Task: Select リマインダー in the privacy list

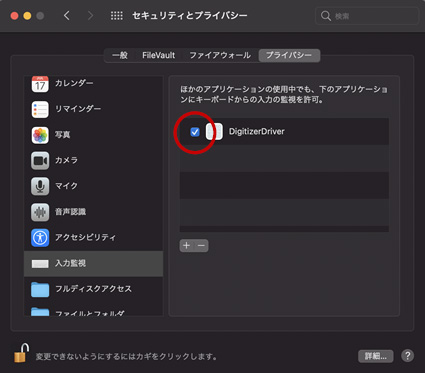Action: (94, 110)
